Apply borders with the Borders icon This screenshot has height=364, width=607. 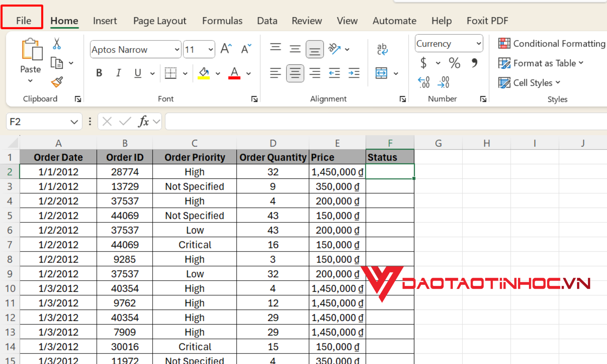click(x=171, y=73)
